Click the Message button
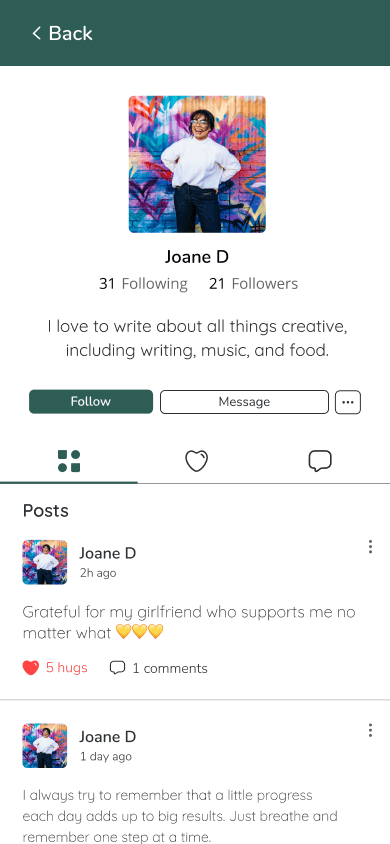 click(x=244, y=402)
